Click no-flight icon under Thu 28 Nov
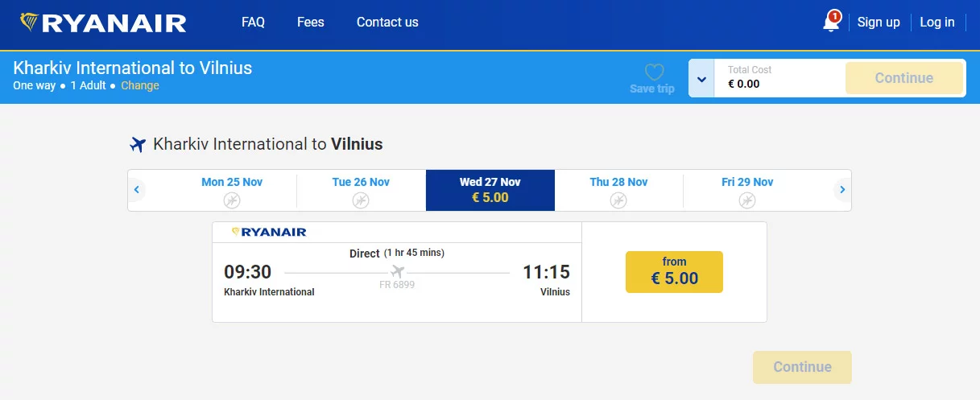Image resolution: width=980 pixels, height=400 pixels. tap(618, 200)
